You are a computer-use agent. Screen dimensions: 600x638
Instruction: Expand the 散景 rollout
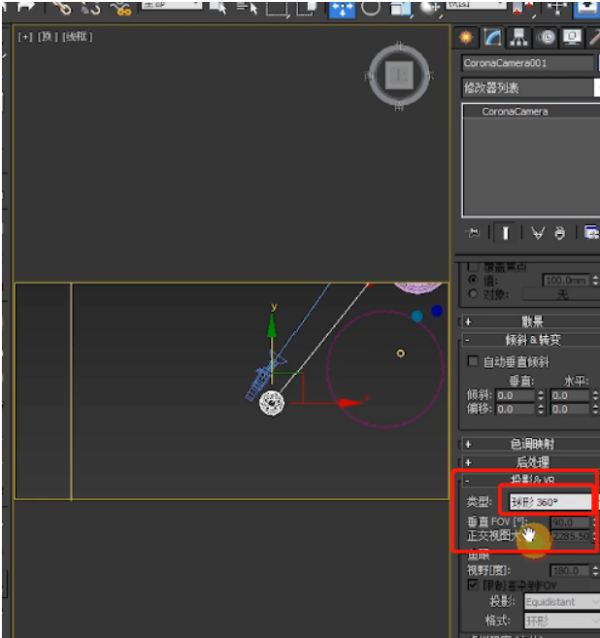[x=530, y=322]
